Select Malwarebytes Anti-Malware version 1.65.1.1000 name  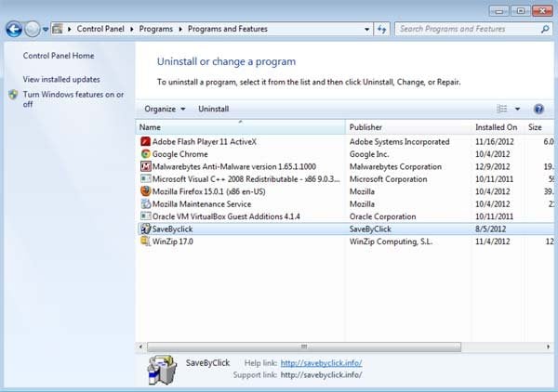click(x=234, y=166)
